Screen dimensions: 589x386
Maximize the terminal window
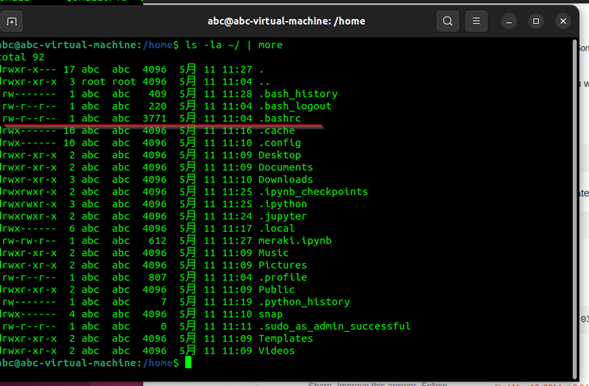click(x=536, y=21)
